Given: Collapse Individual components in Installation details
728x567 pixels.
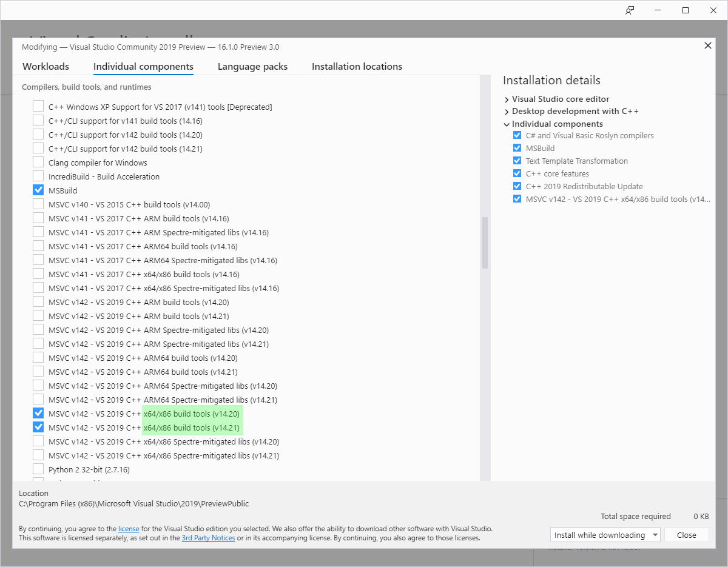Looking at the screenshot, I should 507,124.
